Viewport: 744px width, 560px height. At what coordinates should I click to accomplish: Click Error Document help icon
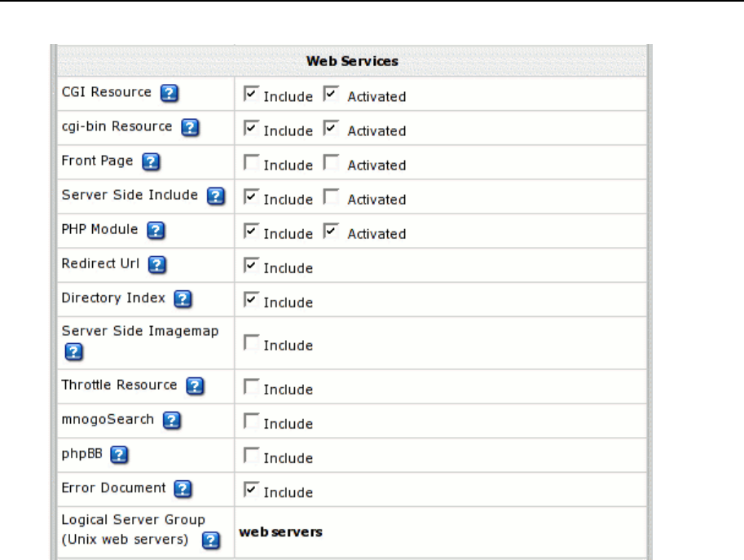pos(183,489)
